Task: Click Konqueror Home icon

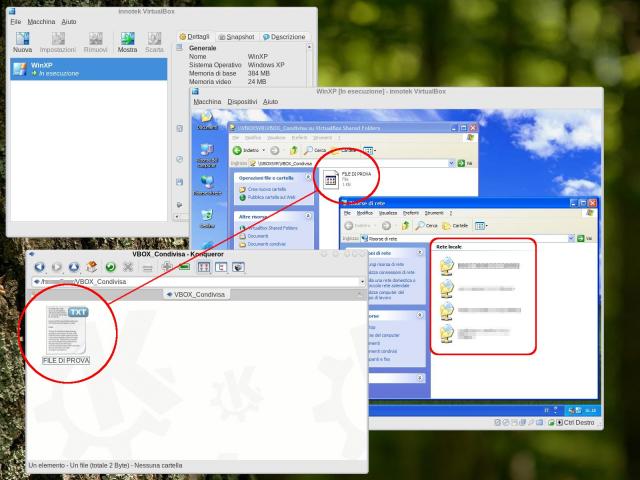Action: point(92,267)
